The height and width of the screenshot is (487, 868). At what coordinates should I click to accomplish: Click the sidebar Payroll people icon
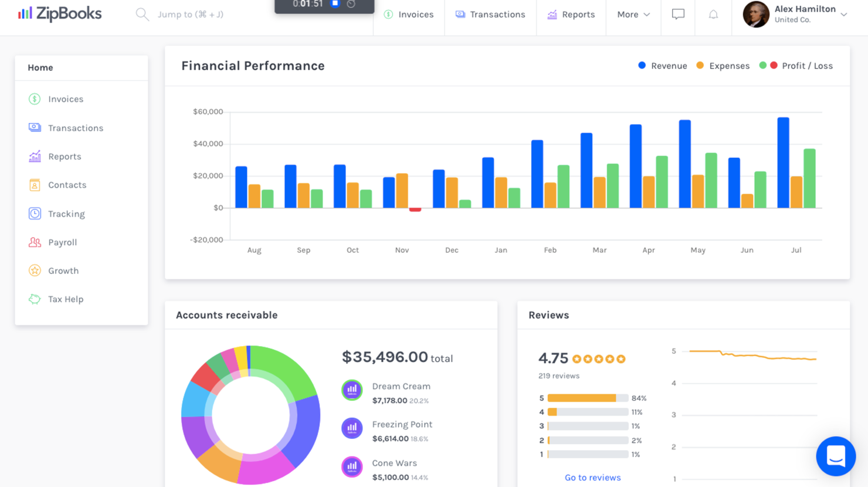35,242
